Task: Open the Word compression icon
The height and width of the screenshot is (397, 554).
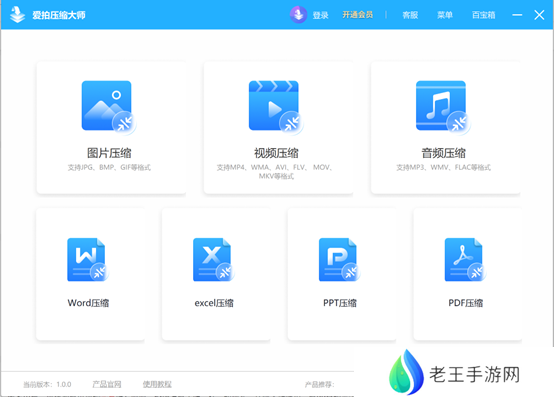Action: (88, 260)
